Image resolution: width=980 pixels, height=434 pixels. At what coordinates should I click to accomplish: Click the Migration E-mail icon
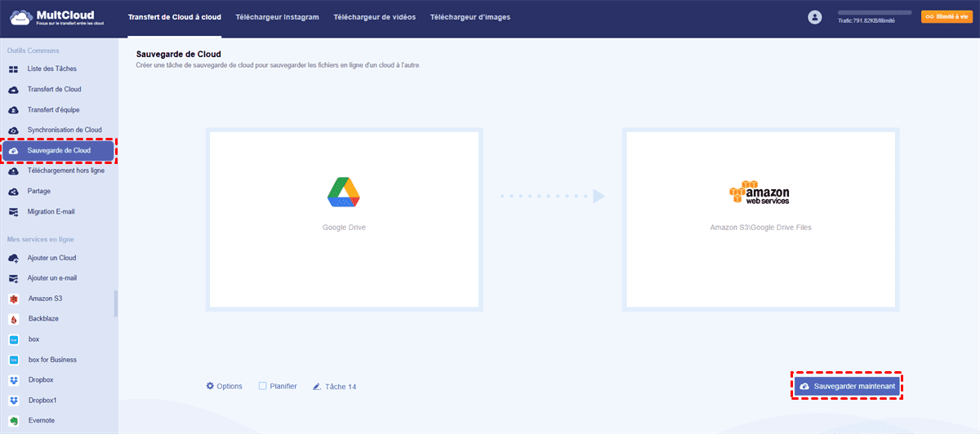(13, 212)
